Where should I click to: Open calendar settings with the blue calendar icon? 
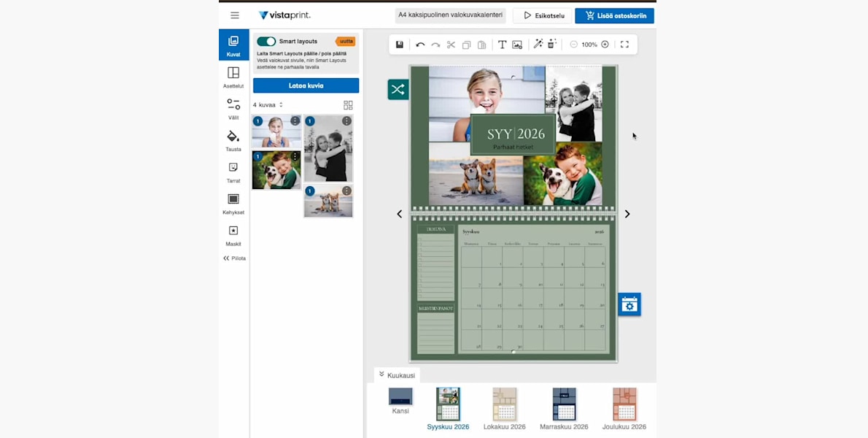tap(629, 305)
